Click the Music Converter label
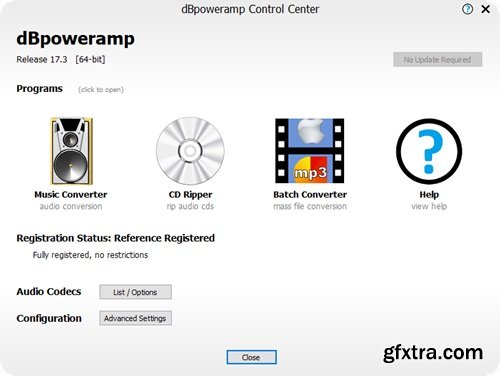 (71, 194)
